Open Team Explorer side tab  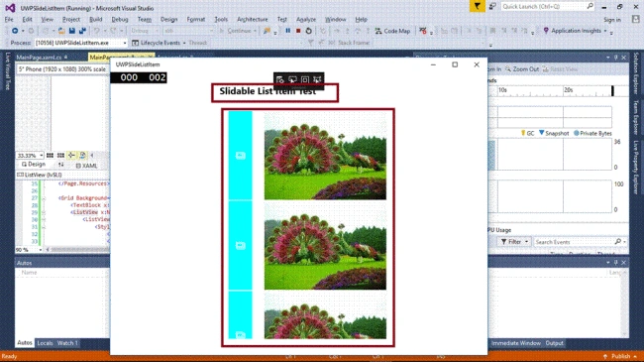636,117
